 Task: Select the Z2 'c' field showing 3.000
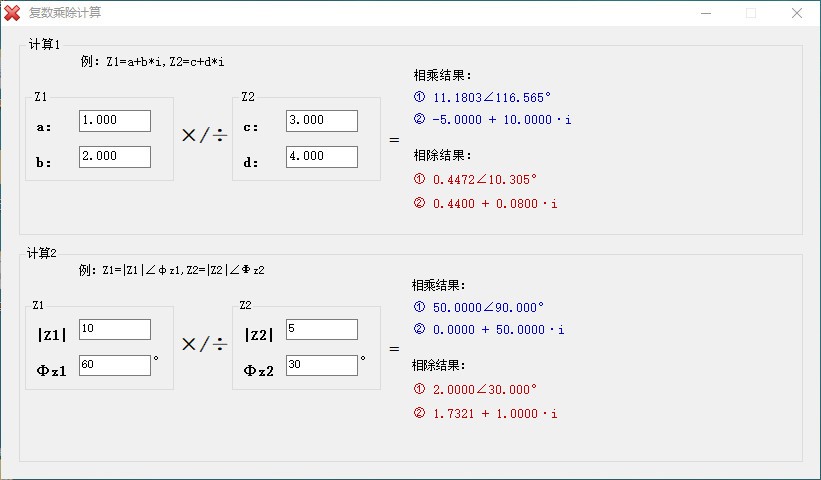(321, 120)
